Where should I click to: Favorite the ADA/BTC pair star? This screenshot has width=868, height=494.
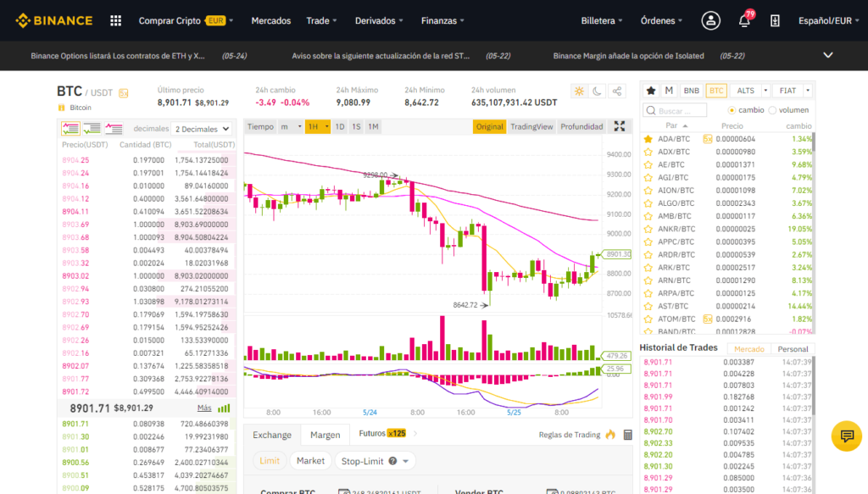coord(648,139)
